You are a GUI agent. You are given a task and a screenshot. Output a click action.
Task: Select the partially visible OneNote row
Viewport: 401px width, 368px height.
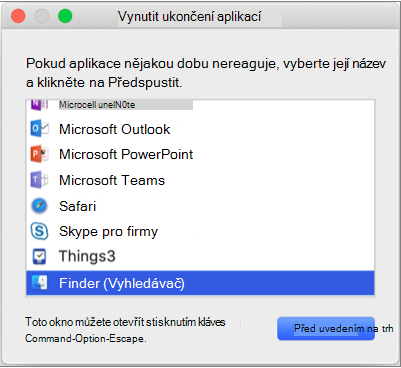pos(200,105)
